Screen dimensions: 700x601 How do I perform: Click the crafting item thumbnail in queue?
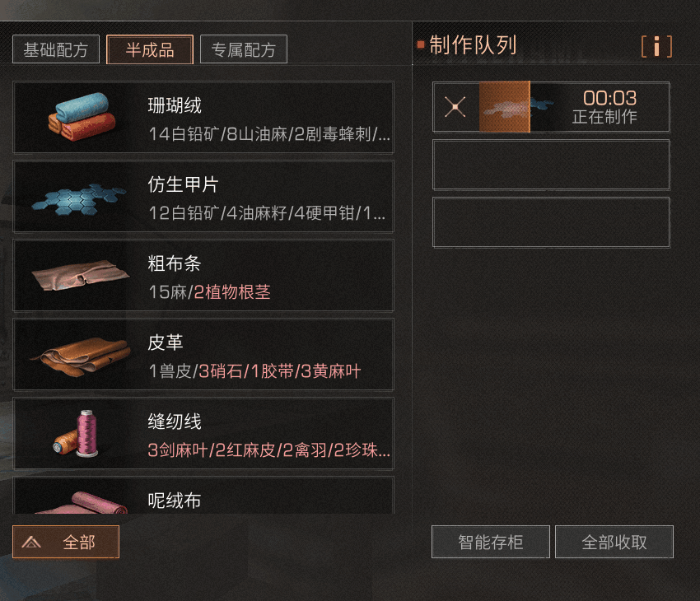tap(505, 107)
